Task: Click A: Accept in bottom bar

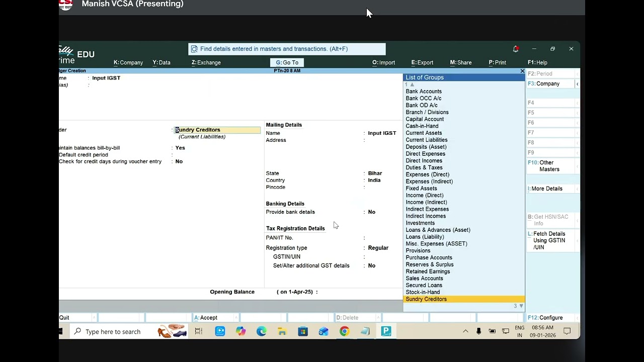Action: click(x=214, y=318)
